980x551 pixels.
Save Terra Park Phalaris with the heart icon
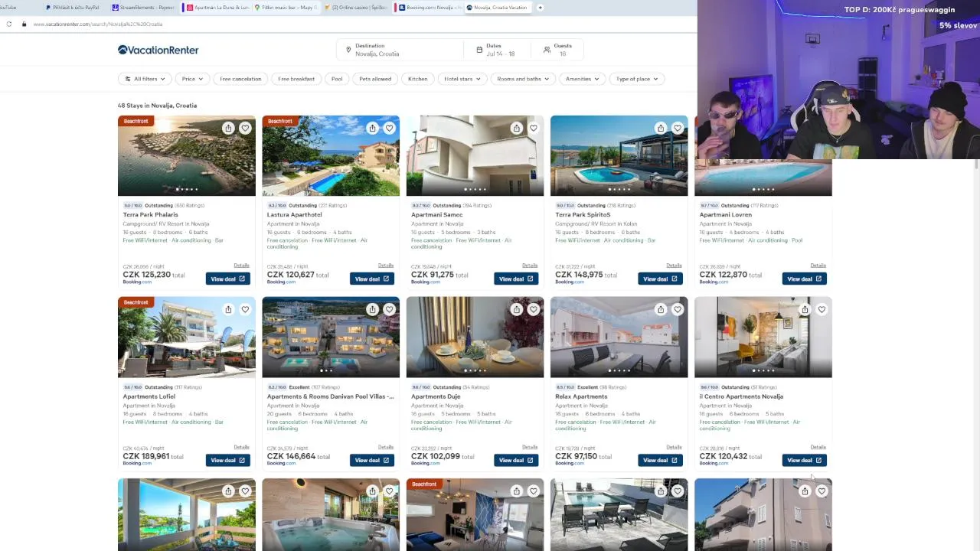coord(245,128)
